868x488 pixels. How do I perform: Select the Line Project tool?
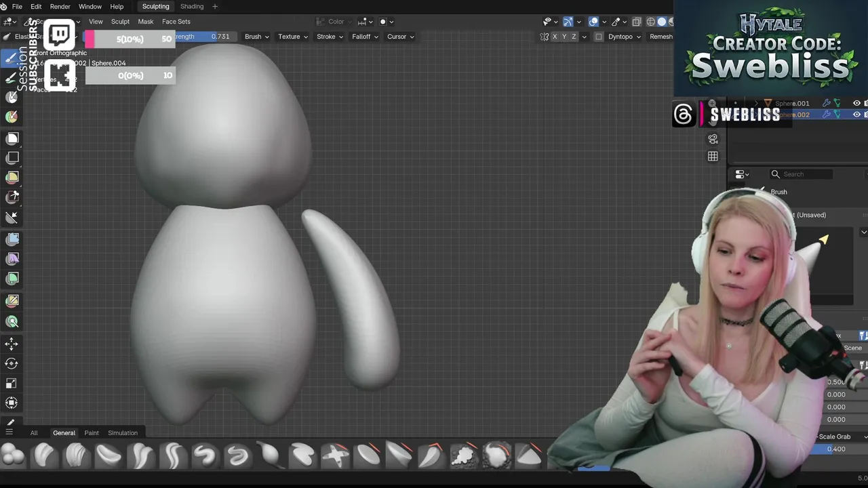[x=12, y=218]
